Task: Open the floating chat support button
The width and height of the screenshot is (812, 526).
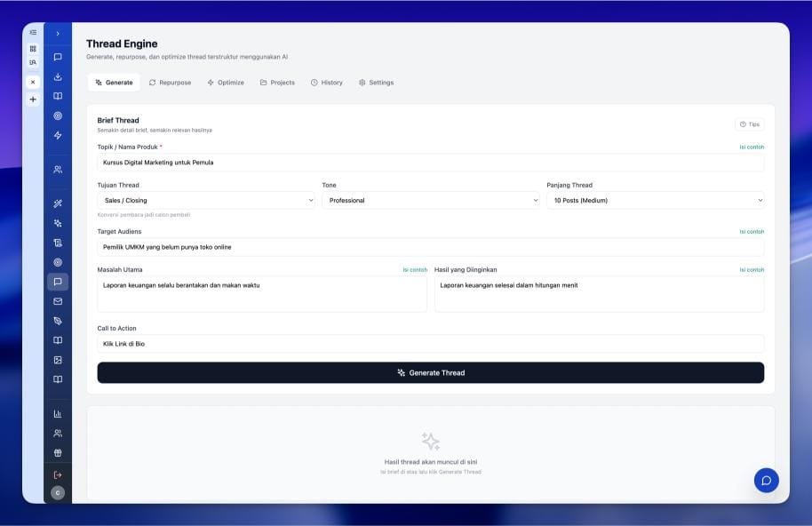Action: click(766, 481)
